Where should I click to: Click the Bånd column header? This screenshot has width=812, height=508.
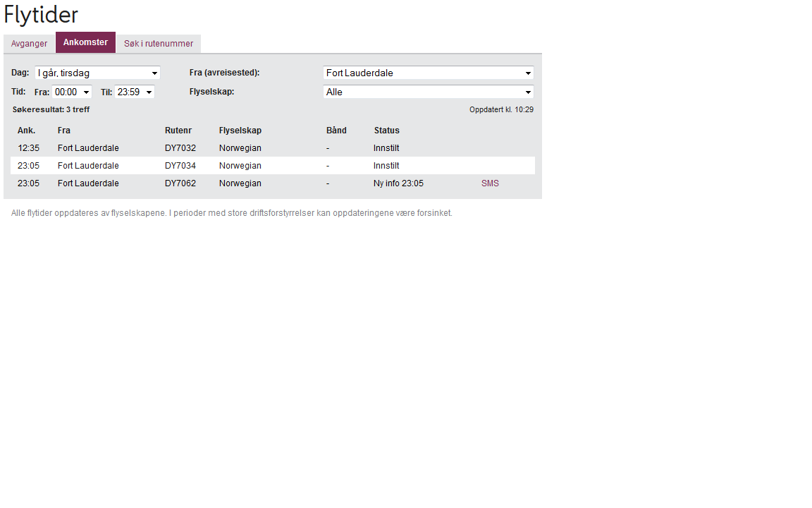point(336,131)
